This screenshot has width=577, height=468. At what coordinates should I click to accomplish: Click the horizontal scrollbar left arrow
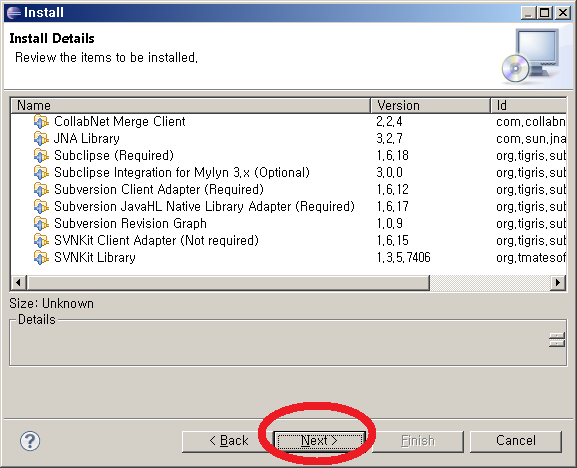click(18, 283)
